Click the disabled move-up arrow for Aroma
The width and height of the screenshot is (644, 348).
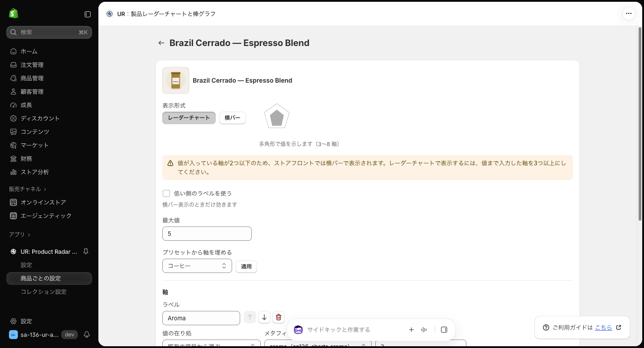(250, 318)
